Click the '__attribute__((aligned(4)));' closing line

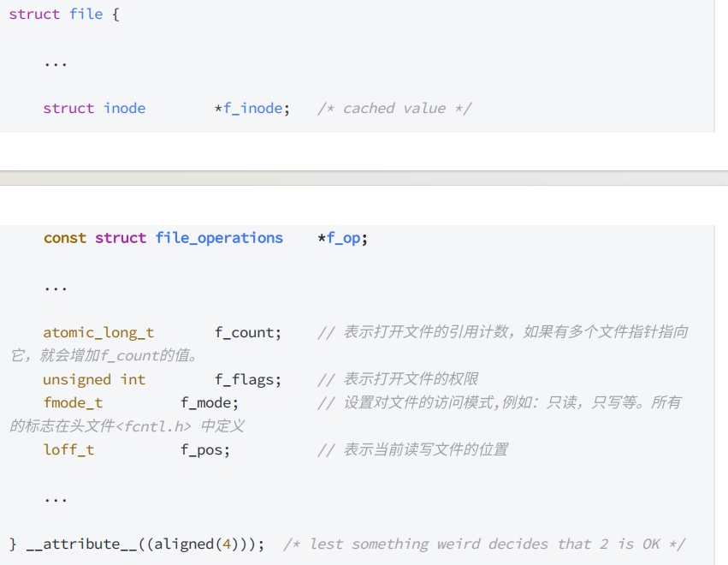(137, 544)
